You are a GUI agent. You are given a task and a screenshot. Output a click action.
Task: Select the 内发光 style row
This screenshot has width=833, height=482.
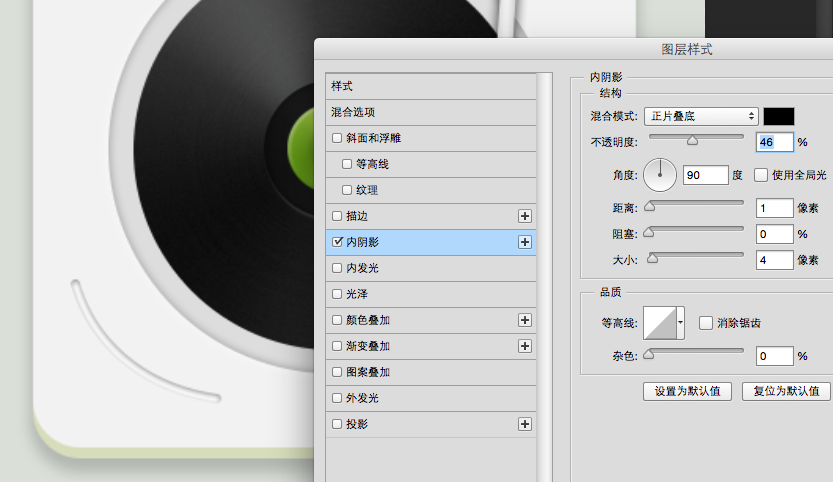tap(431, 268)
